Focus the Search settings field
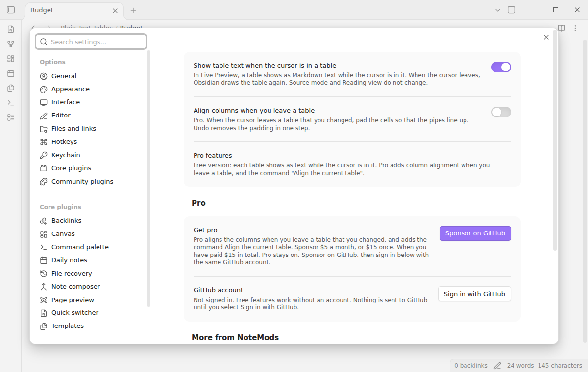The height and width of the screenshot is (372, 588). click(91, 42)
